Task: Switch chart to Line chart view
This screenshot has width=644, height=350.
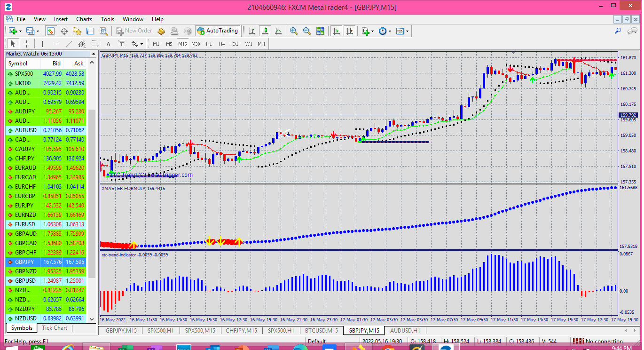Action: pyautogui.click(x=279, y=31)
